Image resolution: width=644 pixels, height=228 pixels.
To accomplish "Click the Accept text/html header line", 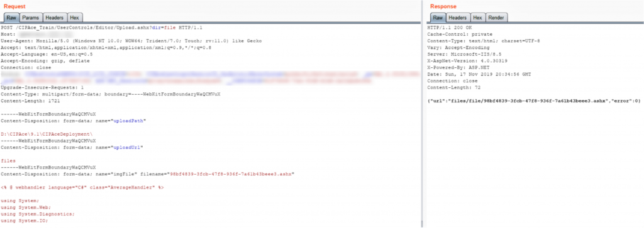I will 105,48.
